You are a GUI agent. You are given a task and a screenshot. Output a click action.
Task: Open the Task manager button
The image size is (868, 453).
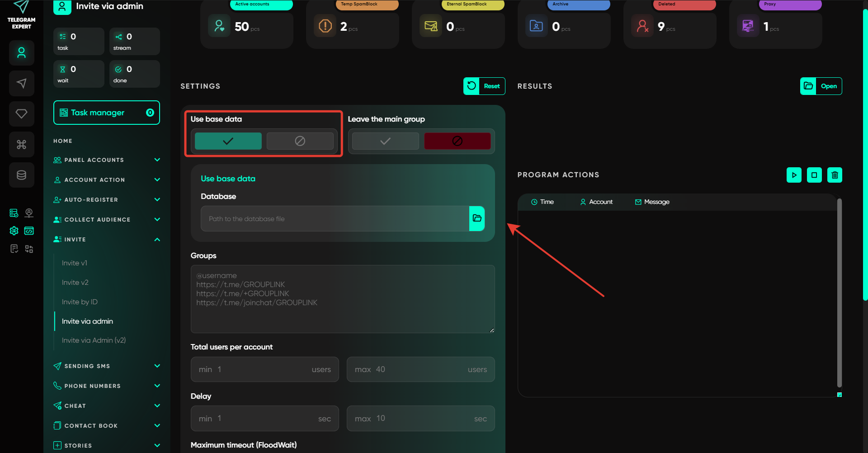[106, 113]
